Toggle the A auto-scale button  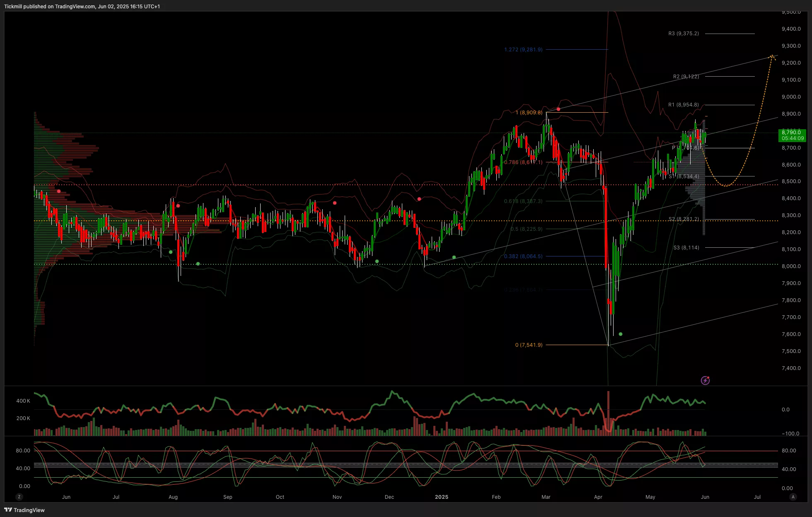pos(793,497)
